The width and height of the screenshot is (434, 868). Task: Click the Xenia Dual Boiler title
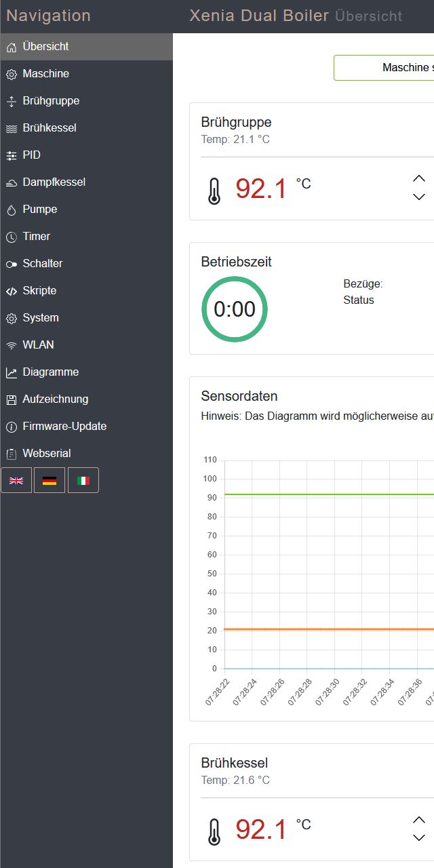point(259,16)
